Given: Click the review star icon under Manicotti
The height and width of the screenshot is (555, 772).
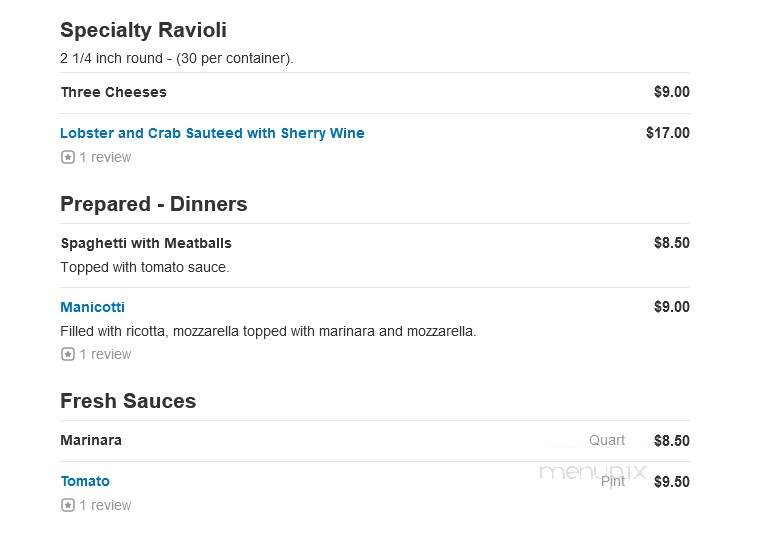Looking at the screenshot, I should 68,354.
